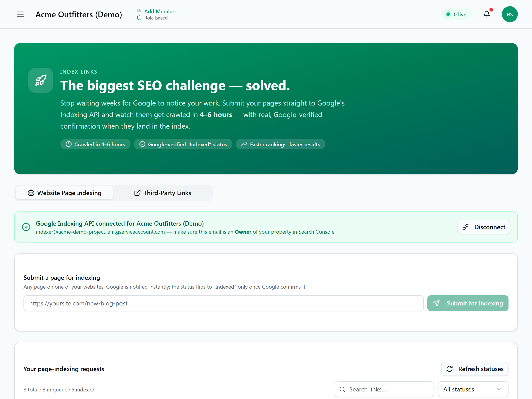Viewport: 532px width, 399px height.
Task: Click the INDEX LINKS label in banner
Action: pos(79,72)
